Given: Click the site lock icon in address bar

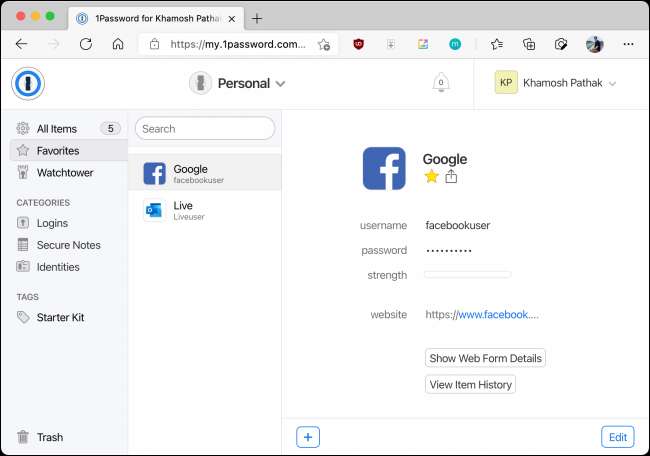Looking at the screenshot, I should [x=155, y=44].
